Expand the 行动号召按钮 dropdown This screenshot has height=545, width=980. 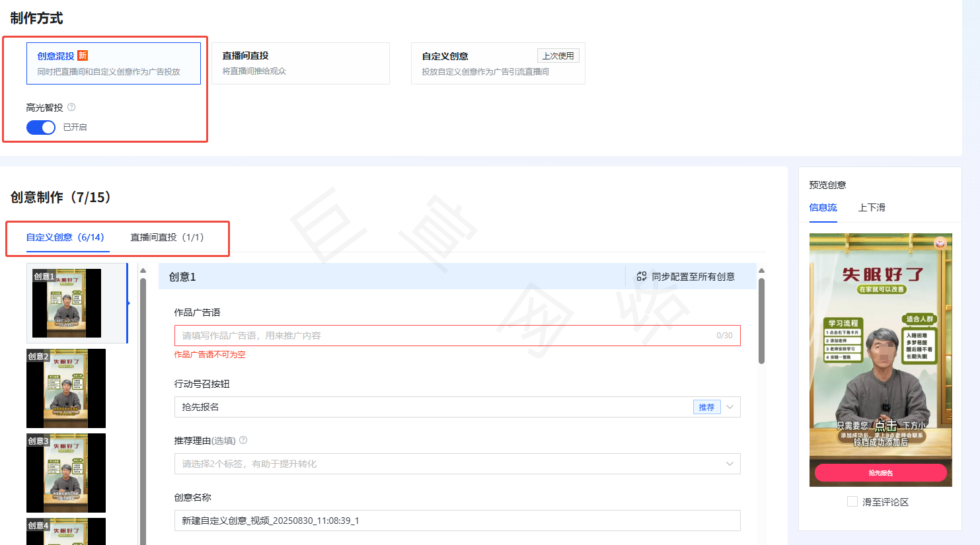(730, 407)
